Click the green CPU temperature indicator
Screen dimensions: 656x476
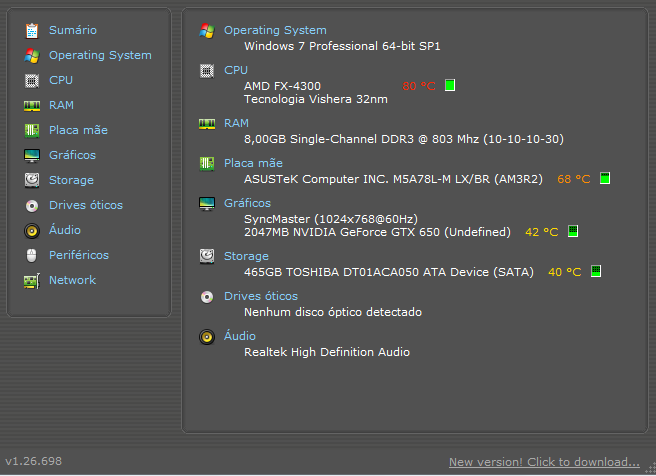[x=450, y=85]
